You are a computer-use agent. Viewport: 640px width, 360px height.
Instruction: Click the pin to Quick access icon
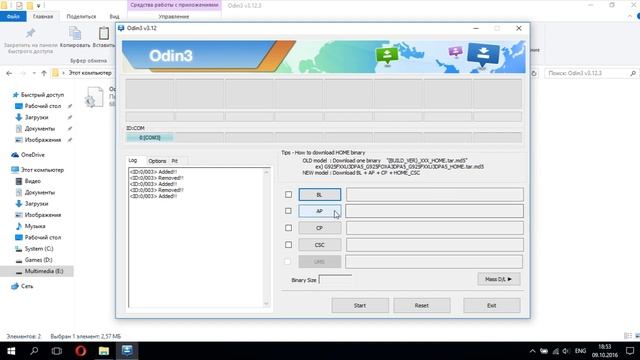click(30, 33)
